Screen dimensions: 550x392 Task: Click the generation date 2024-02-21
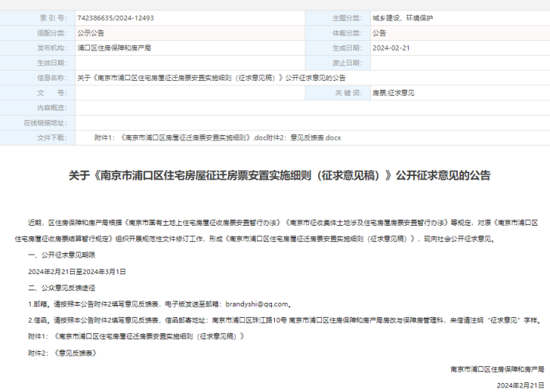tap(390, 48)
